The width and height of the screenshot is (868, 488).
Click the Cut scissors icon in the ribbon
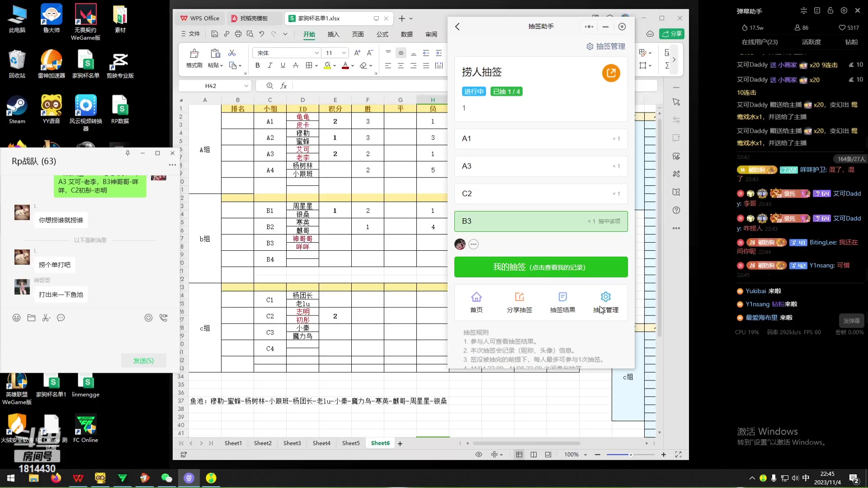pyautogui.click(x=232, y=53)
